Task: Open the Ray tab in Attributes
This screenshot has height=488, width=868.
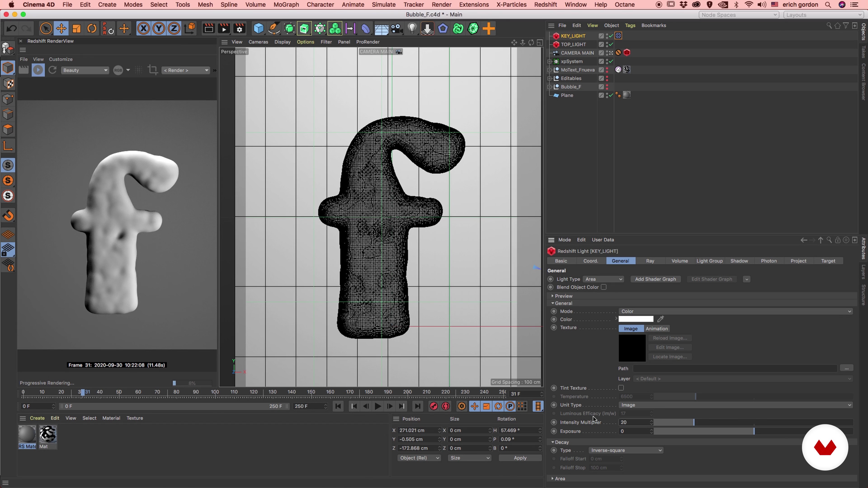Action: point(650,261)
